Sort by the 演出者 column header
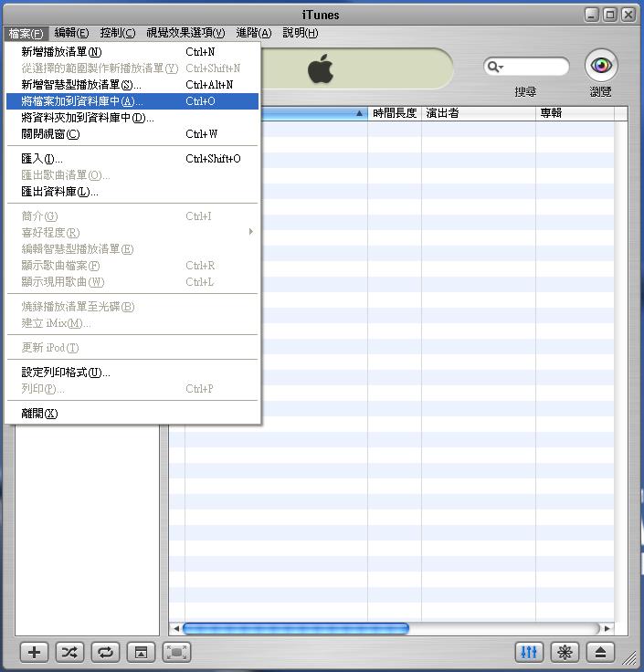 pyautogui.click(x=478, y=114)
